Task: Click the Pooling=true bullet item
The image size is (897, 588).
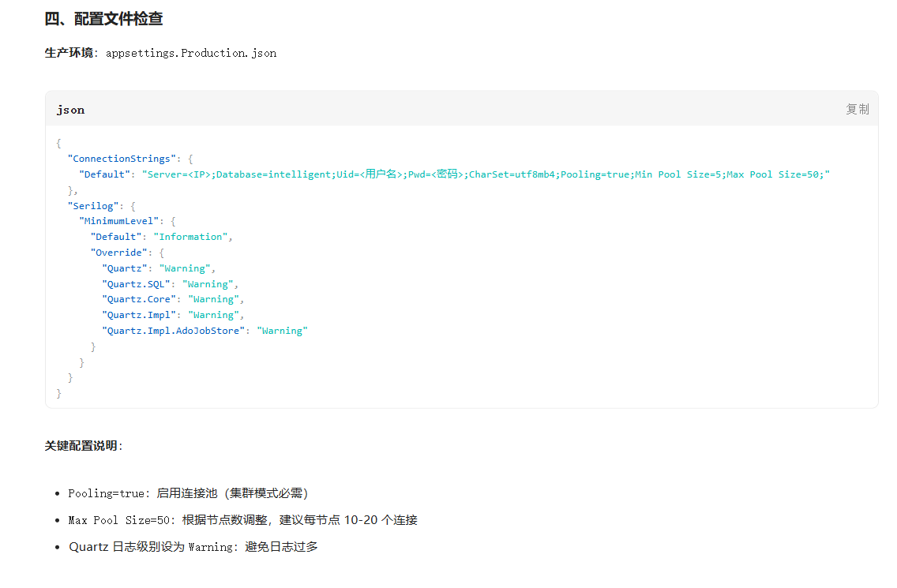Action: coord(188,493)
